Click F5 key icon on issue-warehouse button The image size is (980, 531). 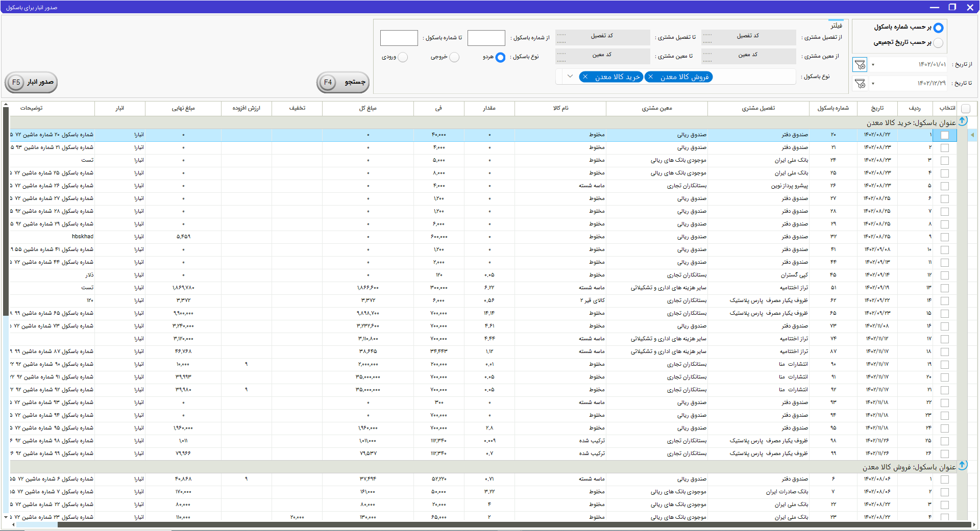click(16, 82)
